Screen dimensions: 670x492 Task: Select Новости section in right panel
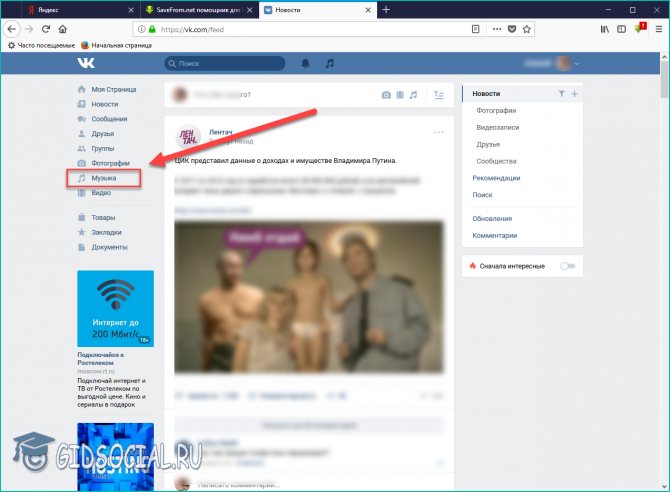pyautogui.click(x=486, y=94)
